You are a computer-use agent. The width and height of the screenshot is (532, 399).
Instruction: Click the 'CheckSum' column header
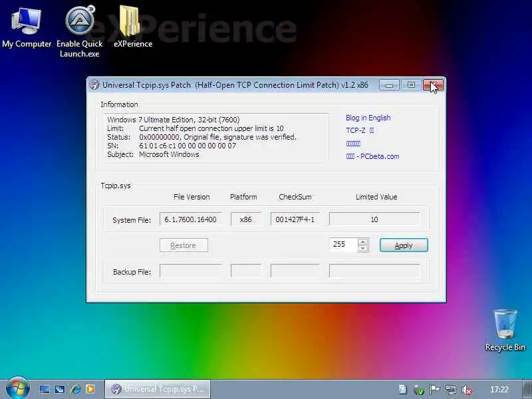(295, 197)
